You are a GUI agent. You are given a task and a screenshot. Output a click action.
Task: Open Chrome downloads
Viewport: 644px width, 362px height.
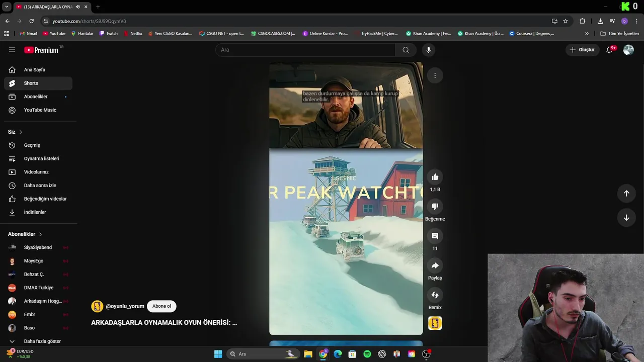[x=600, y=21]
